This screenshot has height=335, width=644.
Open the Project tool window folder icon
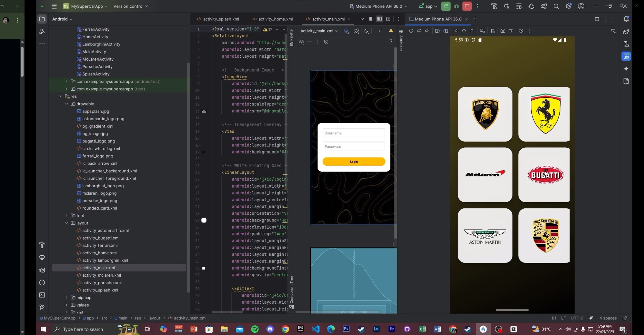click(x=42, y=19)
